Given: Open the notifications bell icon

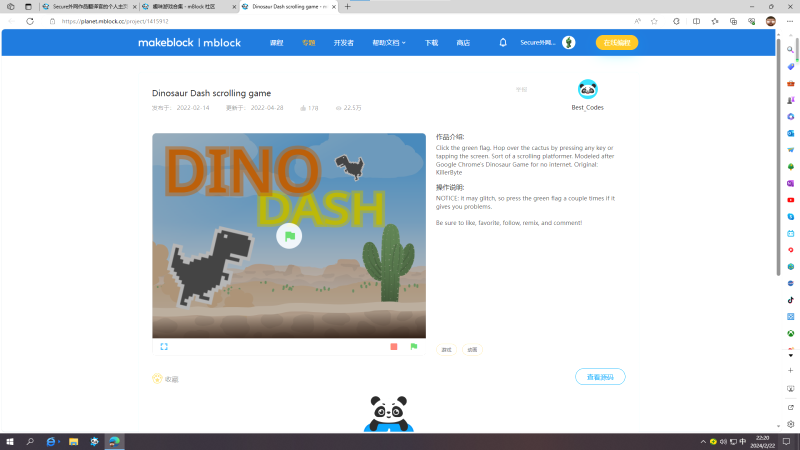Looking at the screenshot, I should click(x=503, y=42).
